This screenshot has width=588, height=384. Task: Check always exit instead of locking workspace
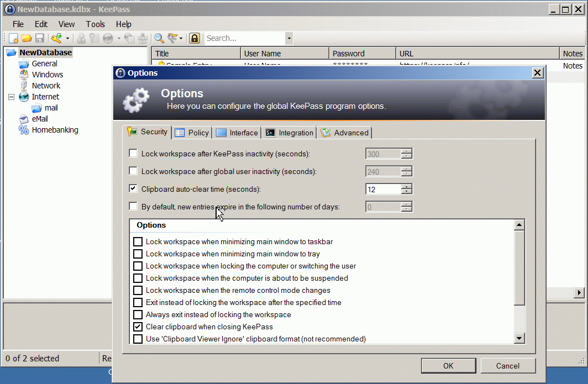pyautogui.click(x=138, y=314)
